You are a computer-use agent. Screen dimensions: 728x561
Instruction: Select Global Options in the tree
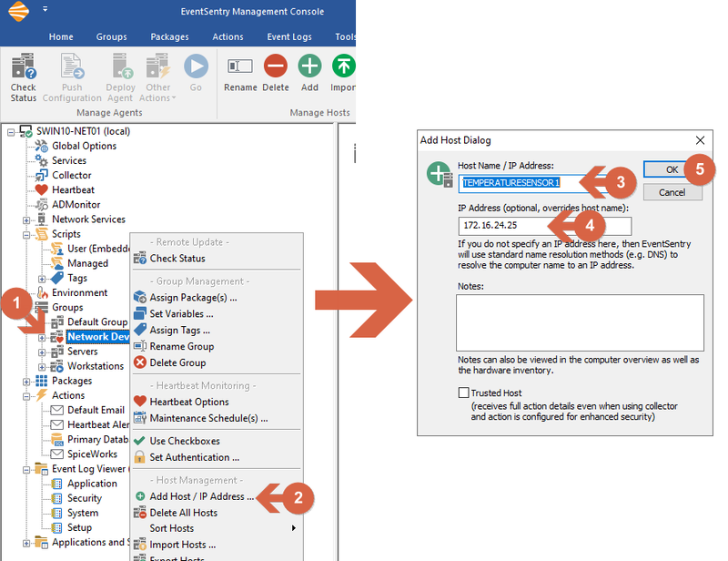[x=84, y=146]
